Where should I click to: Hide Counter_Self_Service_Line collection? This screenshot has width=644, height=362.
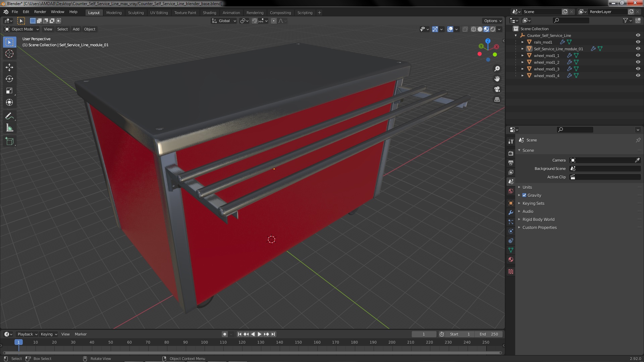[638, 35]
